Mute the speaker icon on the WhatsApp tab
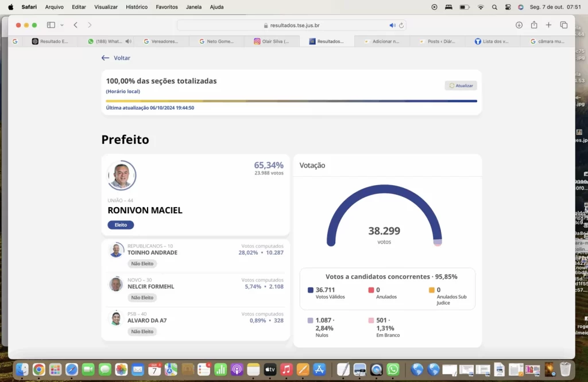 [x=129, y=41]
